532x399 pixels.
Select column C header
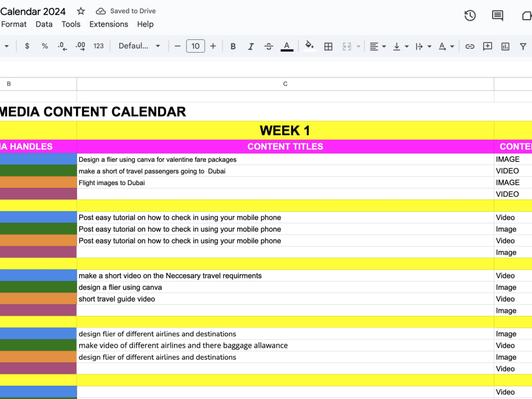click(x=285, y=84)
